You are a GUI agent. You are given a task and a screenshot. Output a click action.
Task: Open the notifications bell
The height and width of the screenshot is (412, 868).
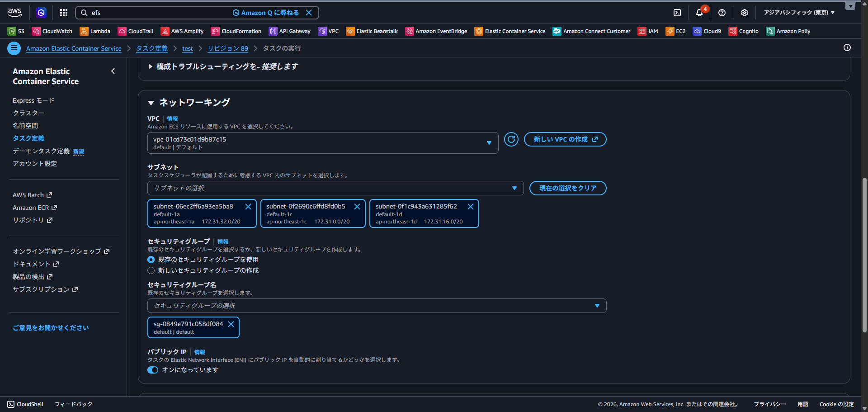point(699,13)
